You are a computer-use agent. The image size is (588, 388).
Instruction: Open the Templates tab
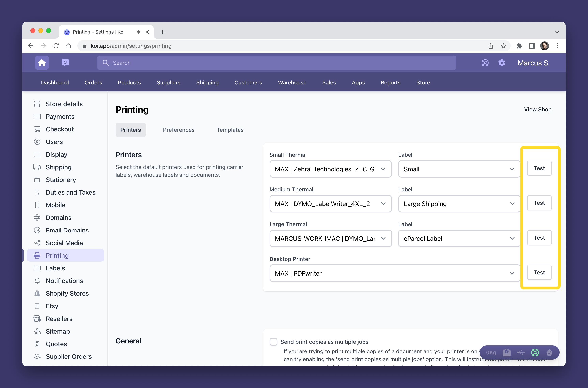point(230,130)
